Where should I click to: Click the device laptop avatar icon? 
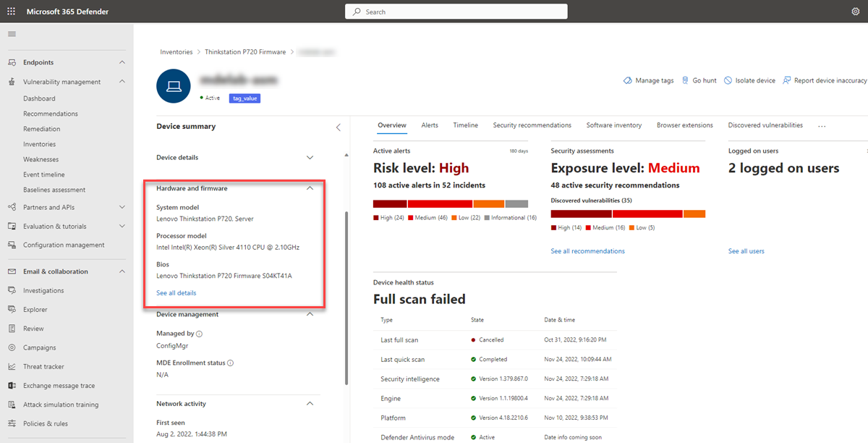(174, 87)
